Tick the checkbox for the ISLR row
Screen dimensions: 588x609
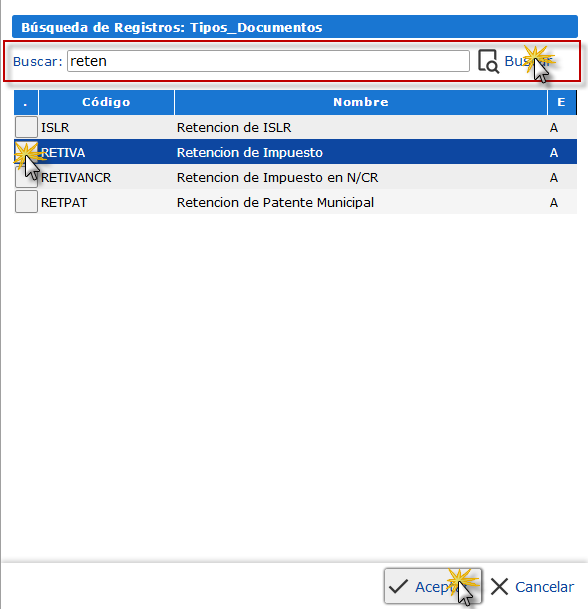26,127
